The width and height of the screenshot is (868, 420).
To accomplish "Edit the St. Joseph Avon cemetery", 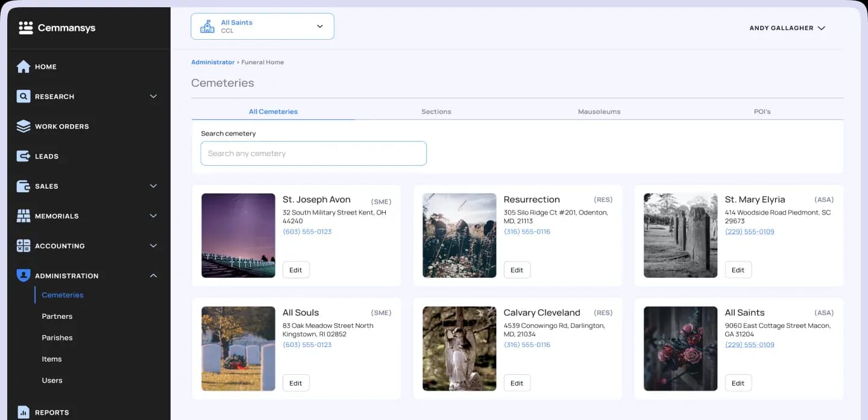I will tap(296, 270).
